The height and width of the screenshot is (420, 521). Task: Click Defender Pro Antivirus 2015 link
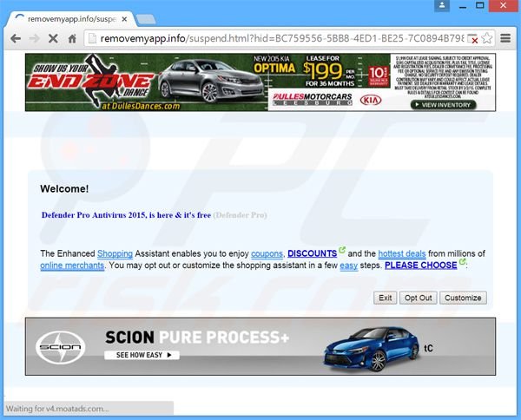pos(126,215)
